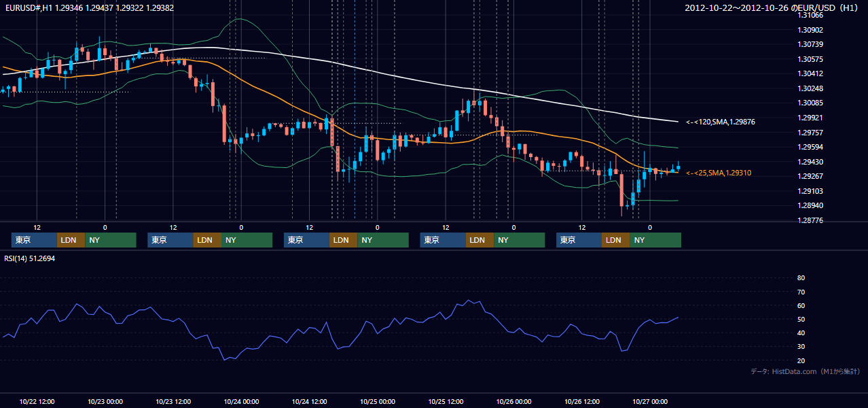Click the NY session block for 10/22
The height and width of the screenshot is (408, 868).
pyautogui.click(x=111, y=240)
